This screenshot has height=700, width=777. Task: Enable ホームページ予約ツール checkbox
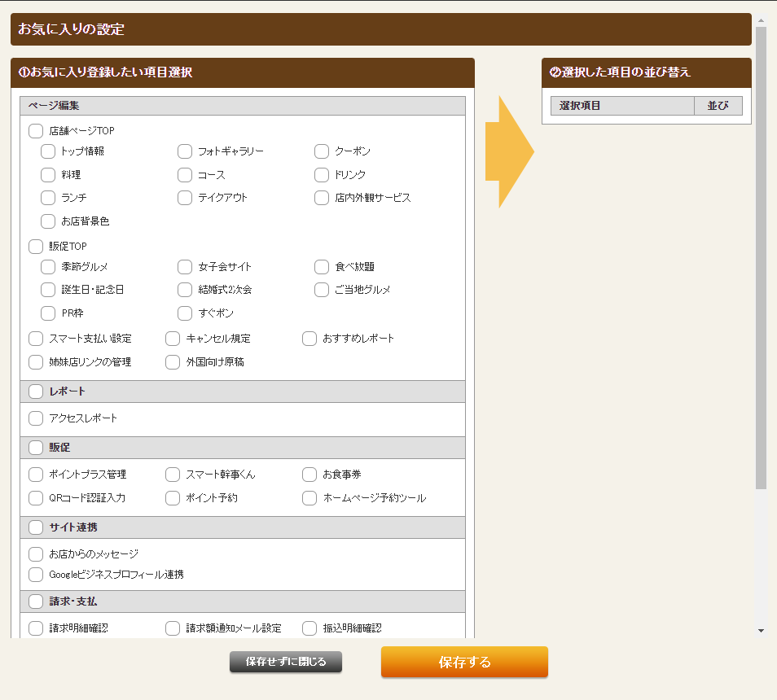coord(309,497)
